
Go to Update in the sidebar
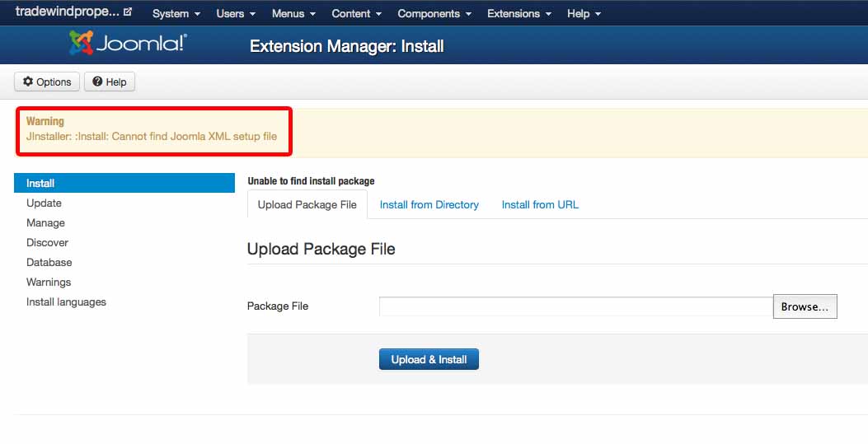(x=44, y=203)
